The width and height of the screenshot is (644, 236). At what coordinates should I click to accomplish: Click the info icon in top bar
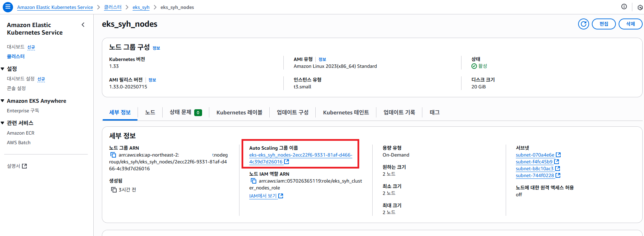pyautogui.click(x=624, y=7)
